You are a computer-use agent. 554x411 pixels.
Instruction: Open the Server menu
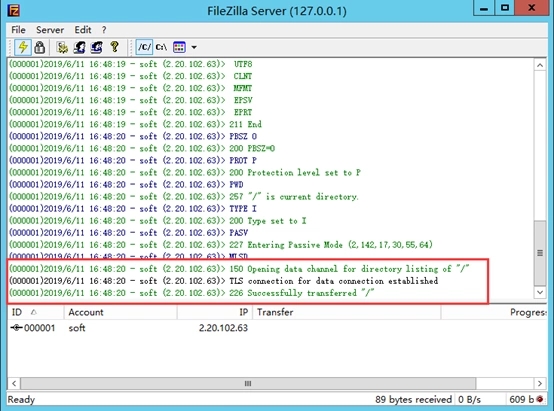[50, 30]
